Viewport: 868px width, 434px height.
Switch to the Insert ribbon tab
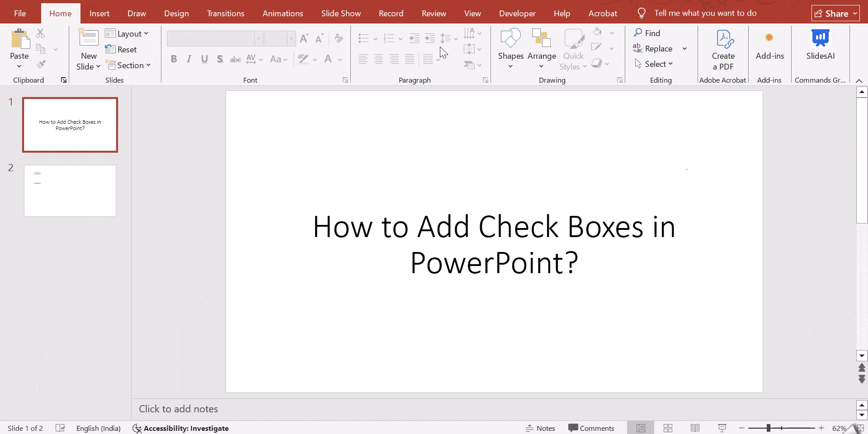tap(99, 13)
